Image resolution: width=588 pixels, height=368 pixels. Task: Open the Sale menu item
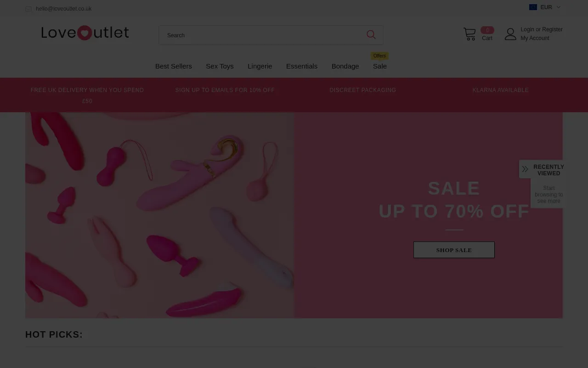tap(380, 66)
